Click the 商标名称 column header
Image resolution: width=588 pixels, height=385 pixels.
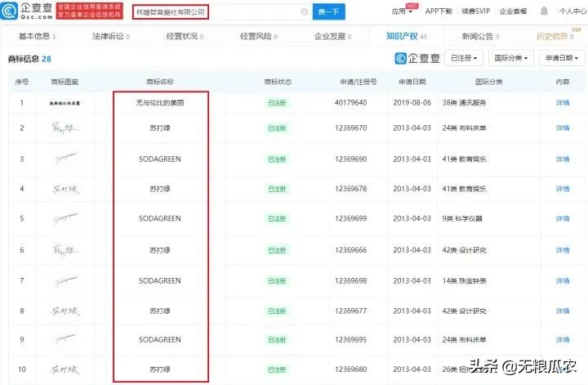click(160, 82)
